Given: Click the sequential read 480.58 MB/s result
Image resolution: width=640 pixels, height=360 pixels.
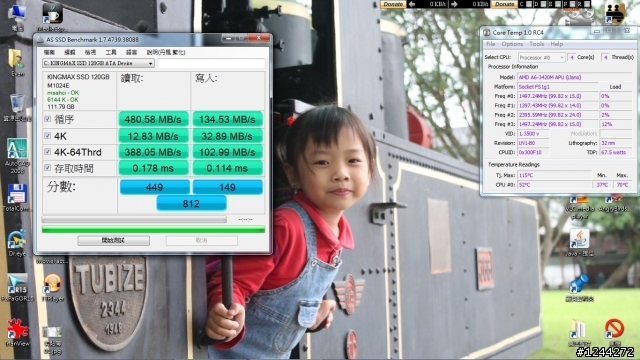Looking at the screenshot, I should 153,119.
